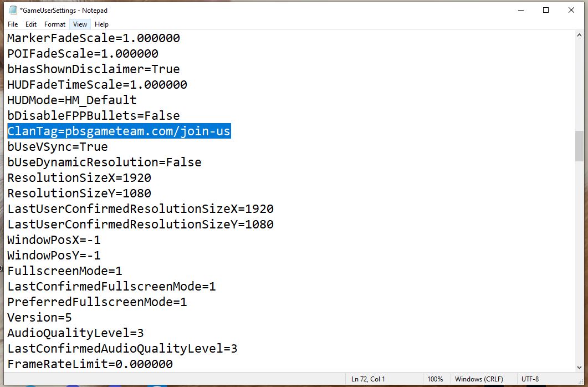
Task: Click the 100% zoom status entry
Action: tap(435, 379)
